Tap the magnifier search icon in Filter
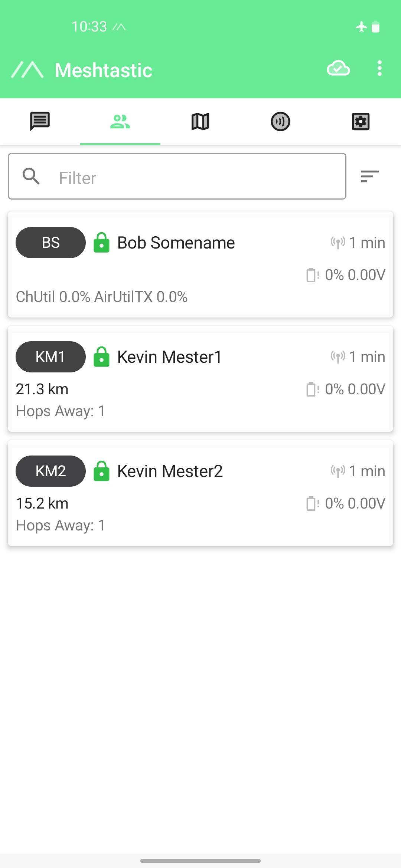 (x=31, y=176)
